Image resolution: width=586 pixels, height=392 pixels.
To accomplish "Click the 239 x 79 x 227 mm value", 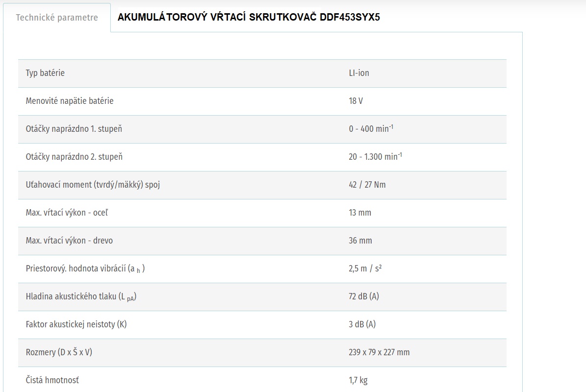I will tap(379, 352).
